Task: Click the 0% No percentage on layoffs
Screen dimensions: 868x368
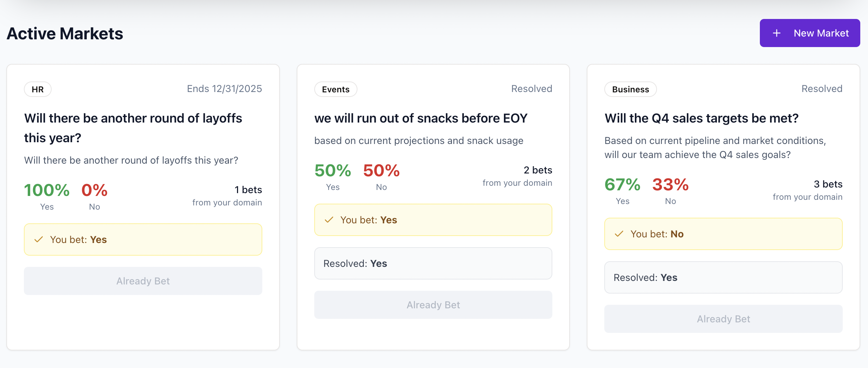Action: (94, 190)
